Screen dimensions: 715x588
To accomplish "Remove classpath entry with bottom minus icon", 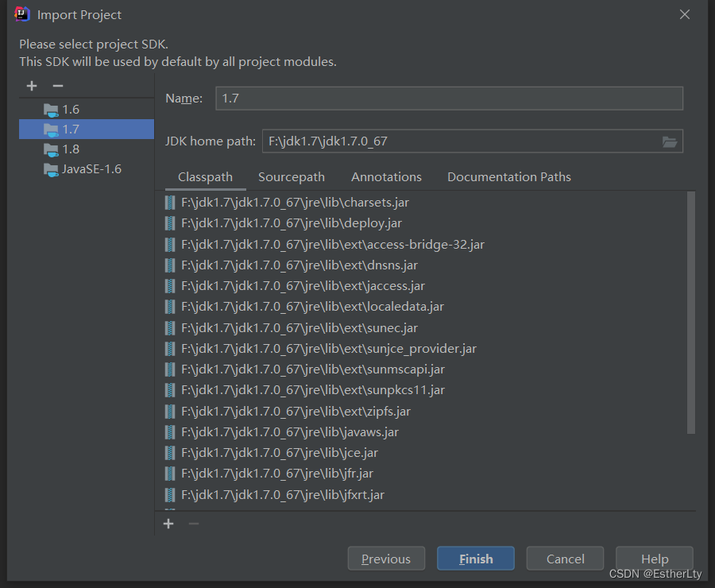I will (x=194, y=524).
